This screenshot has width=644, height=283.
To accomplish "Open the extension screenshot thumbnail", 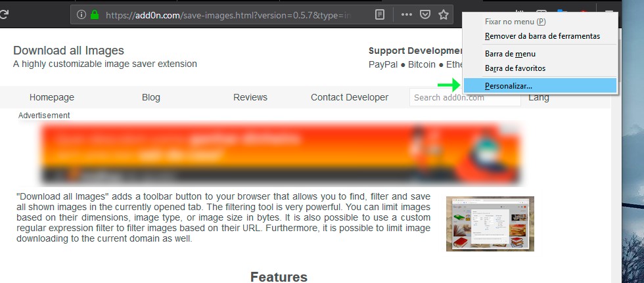I will point(490,223).
